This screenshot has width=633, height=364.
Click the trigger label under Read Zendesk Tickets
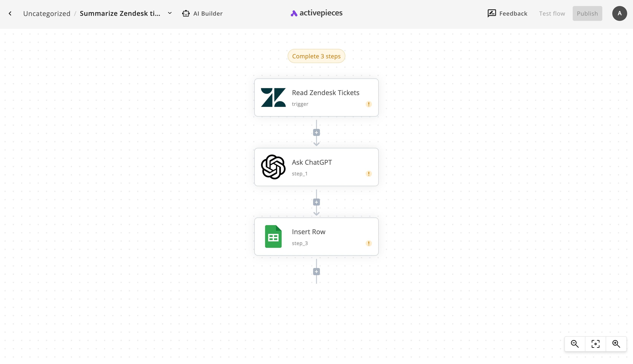[x=300, y=104]
